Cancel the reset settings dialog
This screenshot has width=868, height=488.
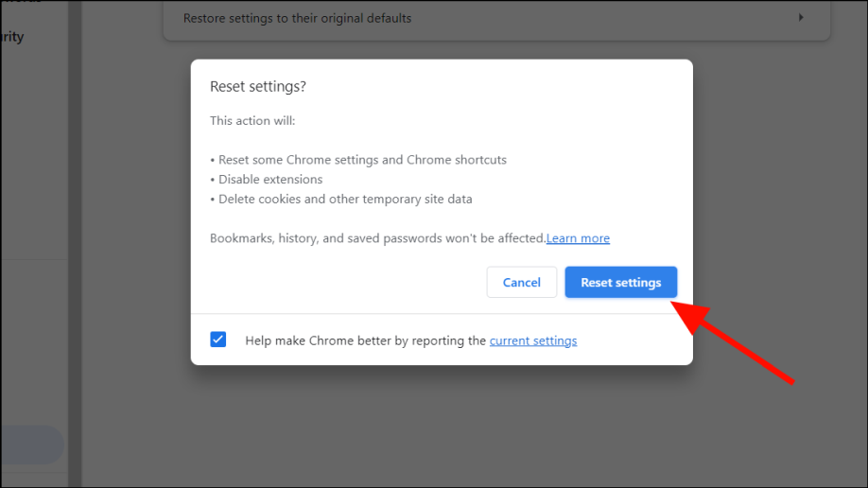coord(522,282)
